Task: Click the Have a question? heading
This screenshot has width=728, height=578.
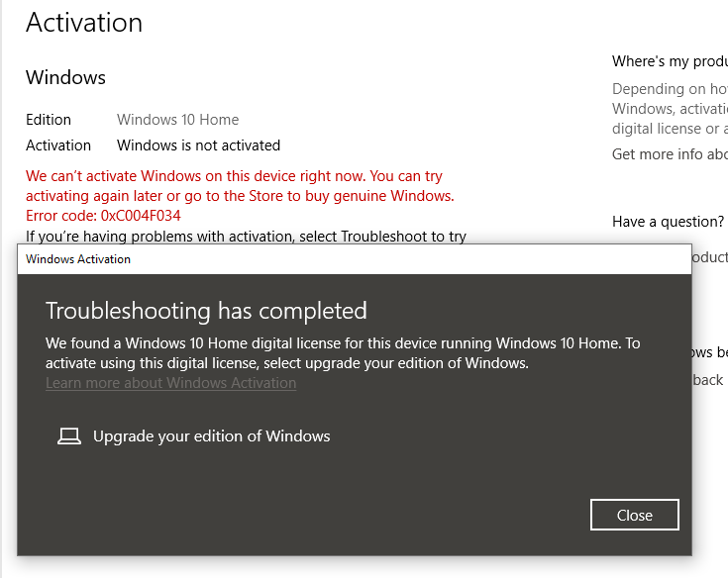Action: [x=668, y=222]
